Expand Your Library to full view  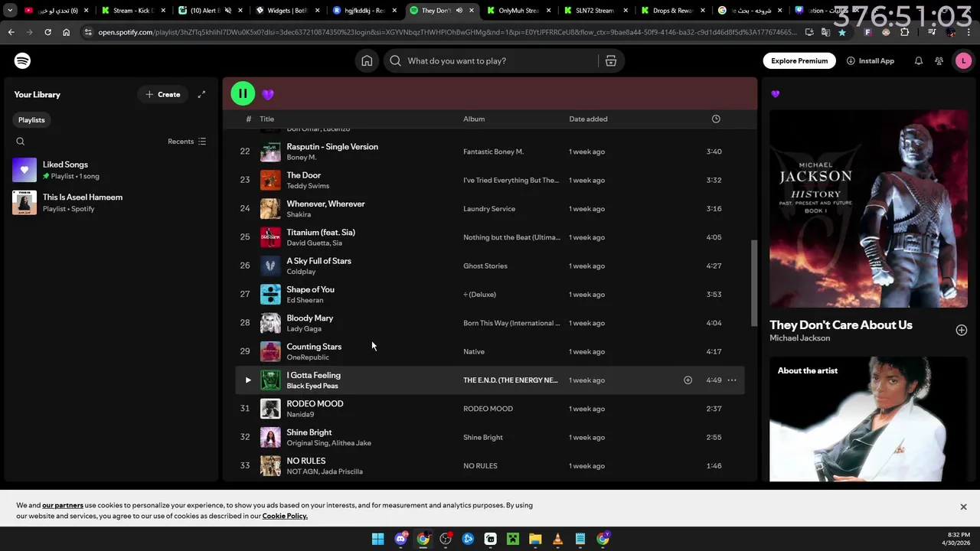[x=201, y=94]
